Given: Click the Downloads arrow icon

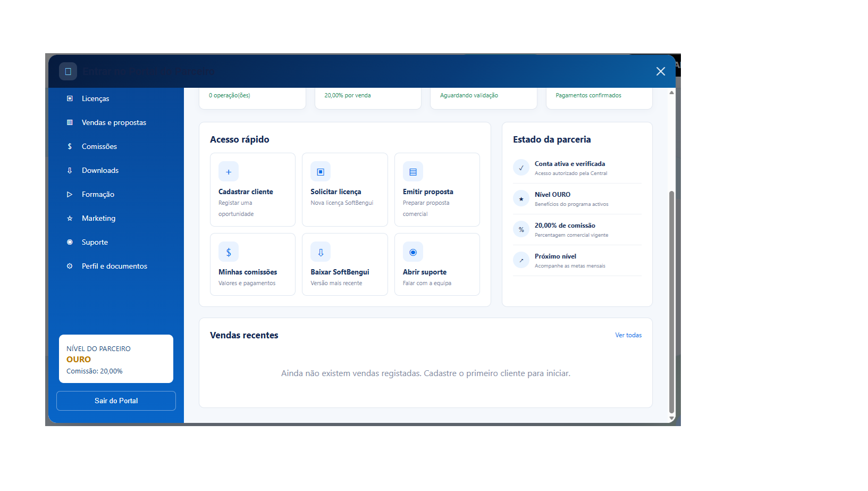Looking at the screenshot, I should coord(70,170).
